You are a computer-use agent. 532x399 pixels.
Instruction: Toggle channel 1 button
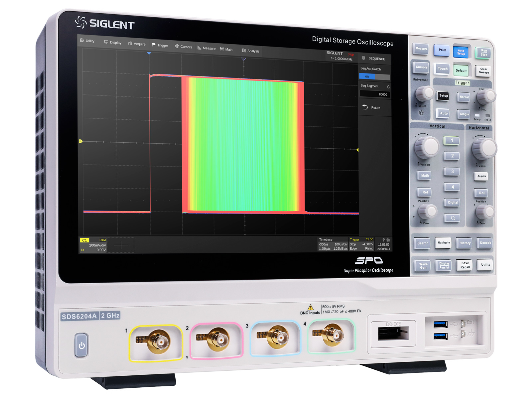[452, 141]
